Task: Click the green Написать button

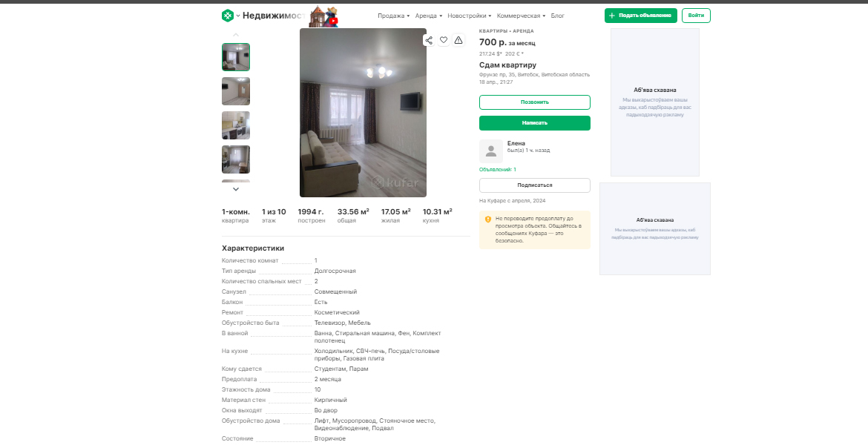Action: tap(535, 123)
